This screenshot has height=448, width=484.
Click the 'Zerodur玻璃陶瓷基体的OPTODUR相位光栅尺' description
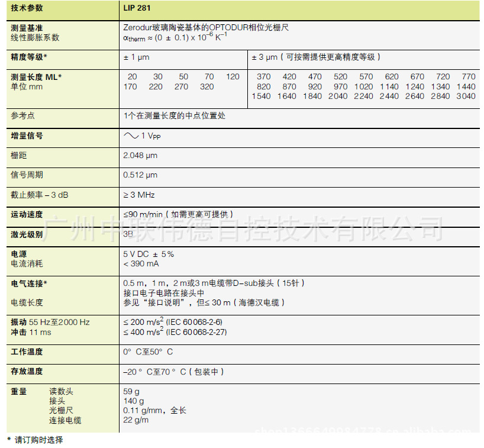tap(206, 27)
